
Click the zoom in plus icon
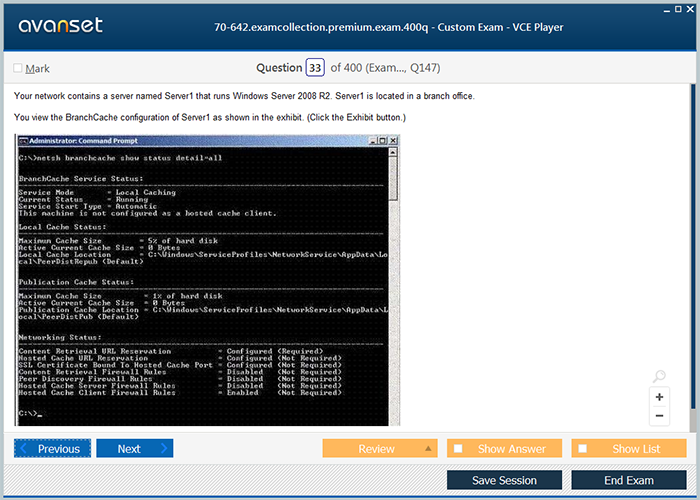[659, 397]
